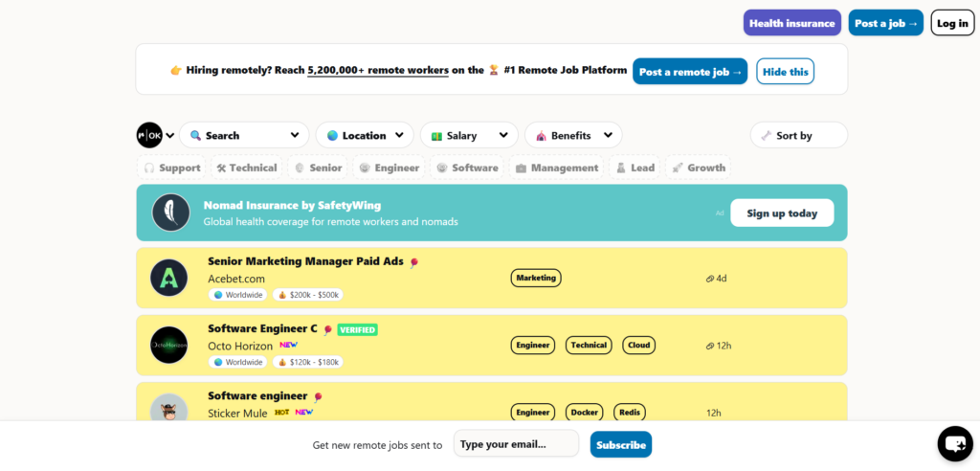
Task: Toggle the Growth tag filter
Action: [x=698, y=168]
